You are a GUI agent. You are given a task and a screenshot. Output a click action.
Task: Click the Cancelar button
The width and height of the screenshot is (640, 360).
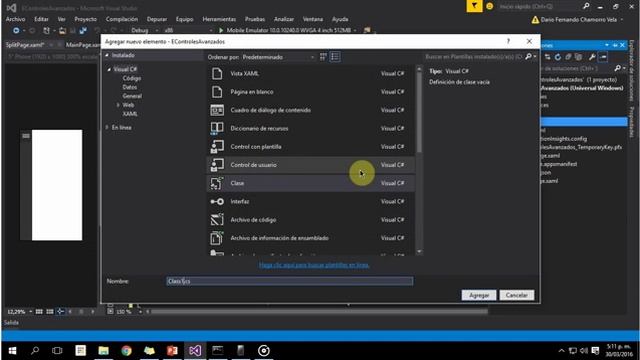point(516,295)
